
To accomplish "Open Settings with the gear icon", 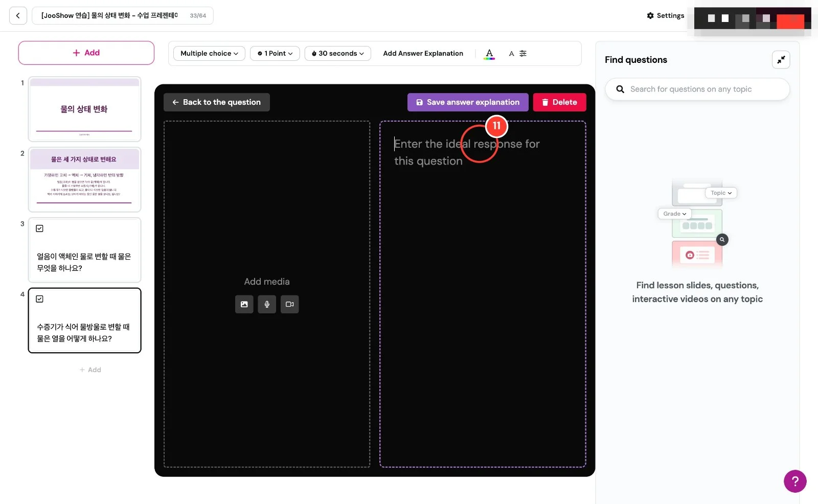I will pos(665,15).
